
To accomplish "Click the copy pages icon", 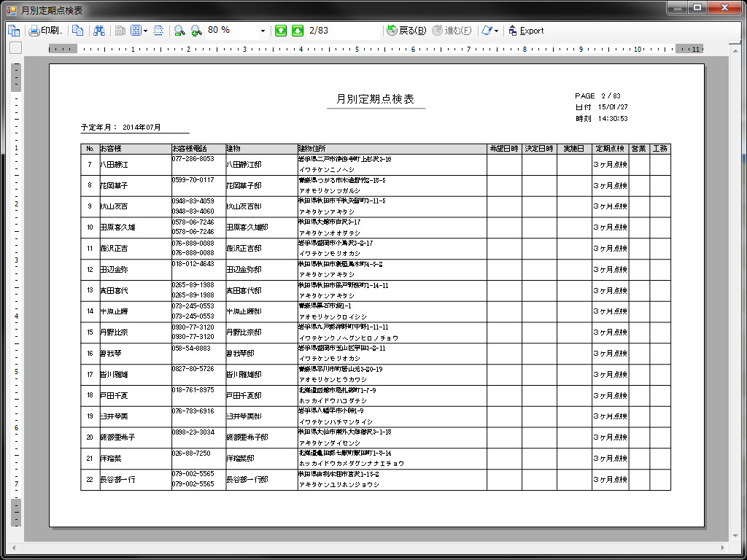I will pos(77,31).
